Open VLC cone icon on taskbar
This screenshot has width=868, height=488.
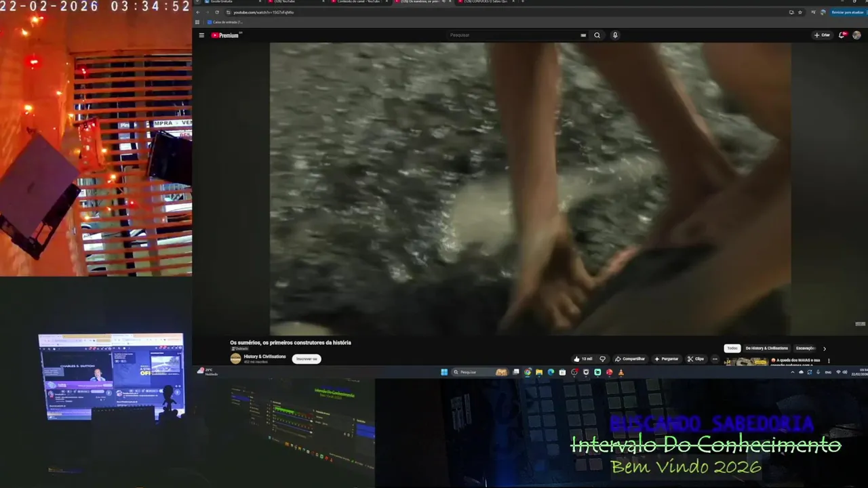point(620,372)
